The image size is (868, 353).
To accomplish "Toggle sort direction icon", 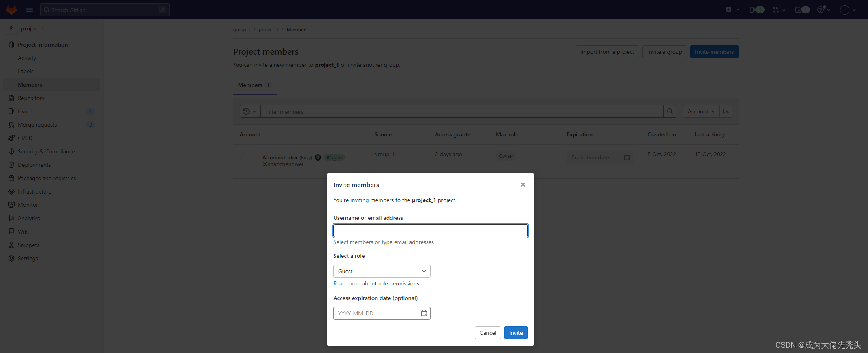I will point(726,111).
